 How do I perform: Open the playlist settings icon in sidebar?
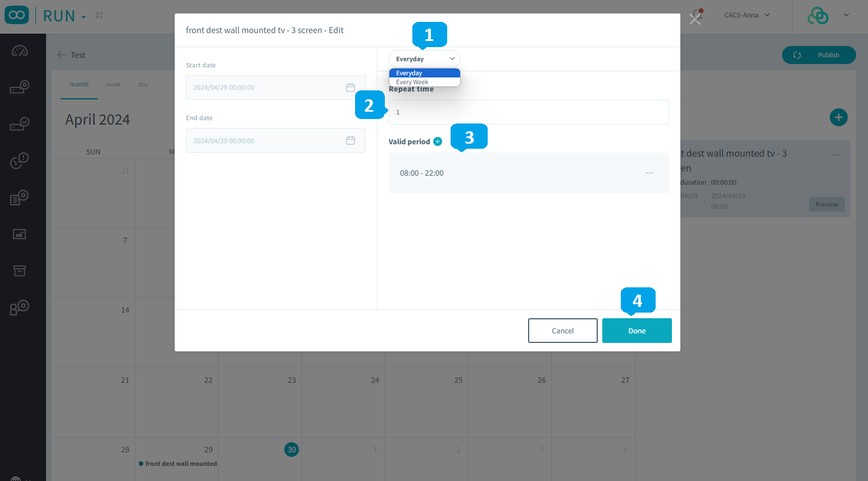(20, 198)
